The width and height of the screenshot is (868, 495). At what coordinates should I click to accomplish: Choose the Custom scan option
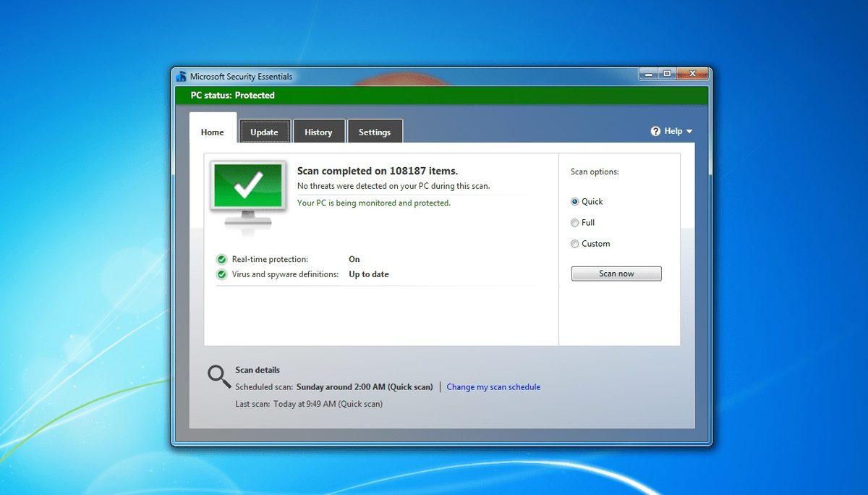click(574, 244)
